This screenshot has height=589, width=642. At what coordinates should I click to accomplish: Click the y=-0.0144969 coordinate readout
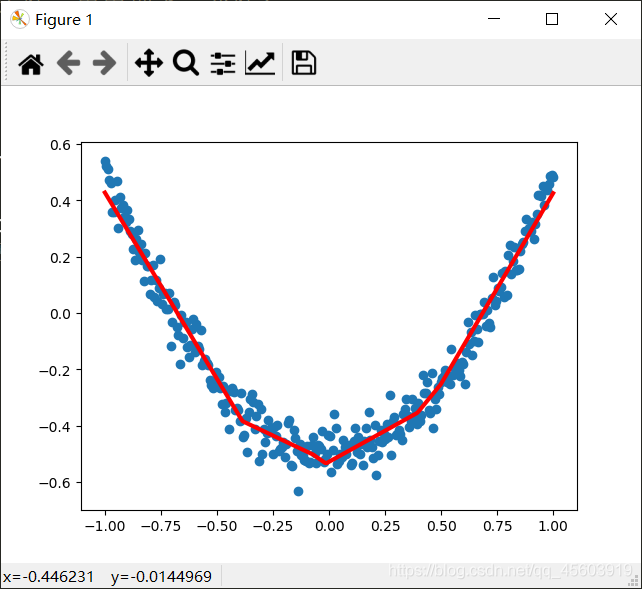[x=161, y=577]
